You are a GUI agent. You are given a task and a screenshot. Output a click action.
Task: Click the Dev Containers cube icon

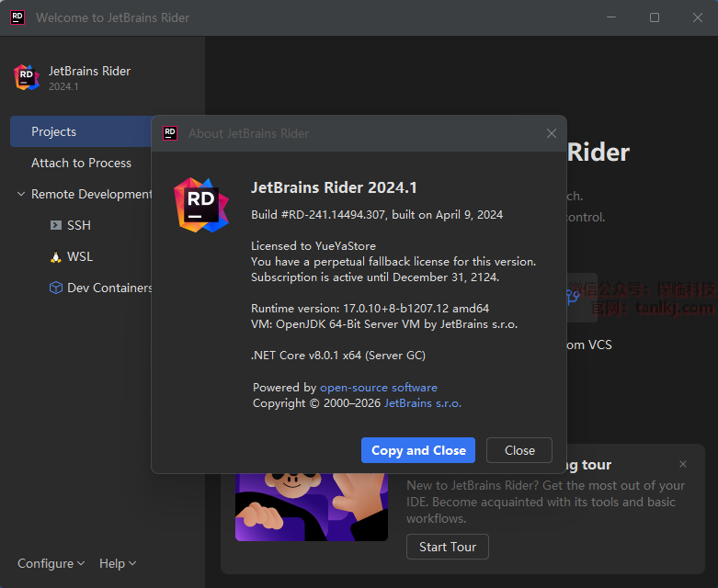coord(56,288)
